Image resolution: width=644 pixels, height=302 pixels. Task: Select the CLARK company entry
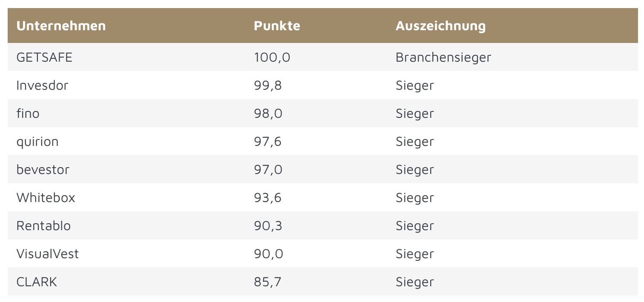pos(37,282)
